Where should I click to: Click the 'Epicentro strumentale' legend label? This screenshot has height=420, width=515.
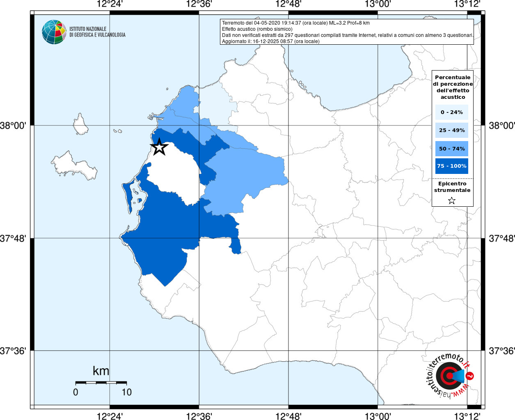(452, 187)
